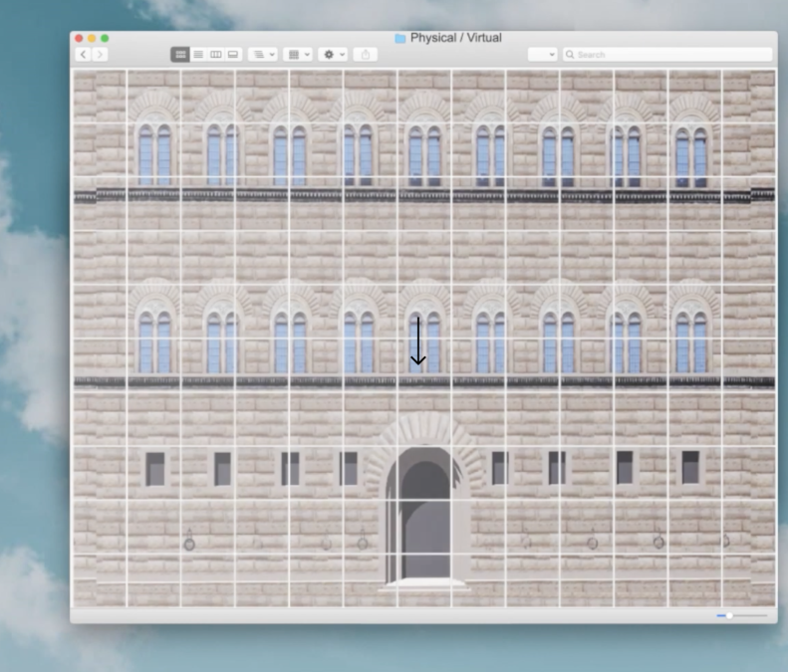The height and width of the screenshot is (672, 788).
Task: Click the Physical / Virtual folder title icon
Action: tap(400, 38)
